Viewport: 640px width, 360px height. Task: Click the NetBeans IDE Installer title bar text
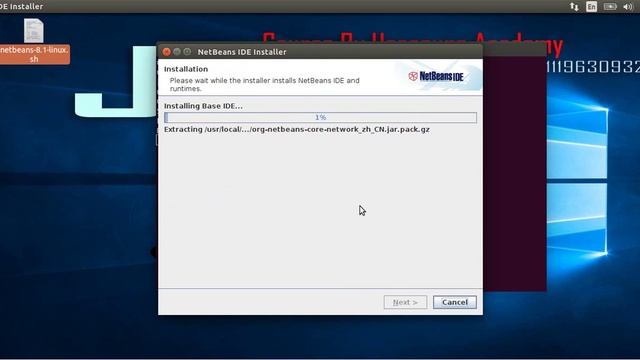[242, 52]
